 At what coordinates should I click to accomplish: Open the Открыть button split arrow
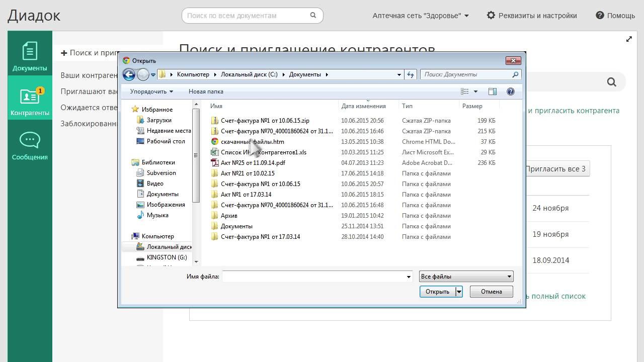tap(459, 292)
